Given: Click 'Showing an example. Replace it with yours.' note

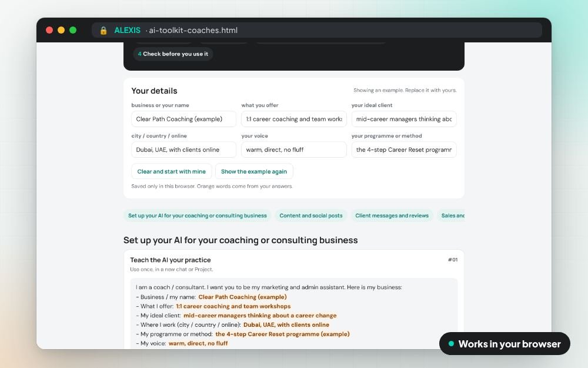Looking at the screenshot, I should coord(405,91).
